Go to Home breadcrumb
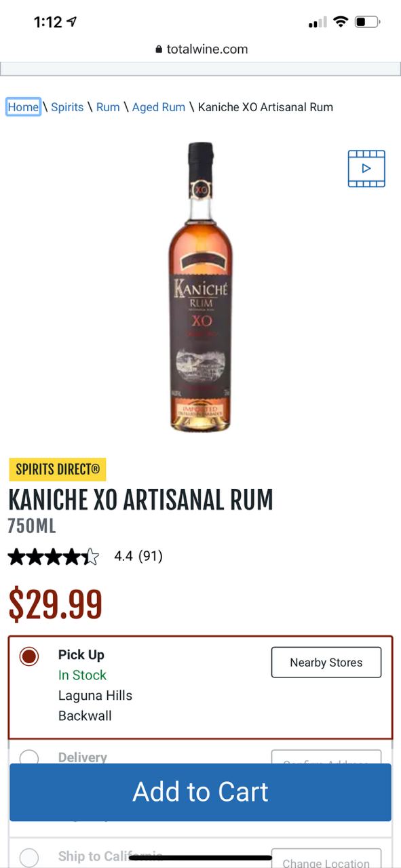 coord(23,107)
